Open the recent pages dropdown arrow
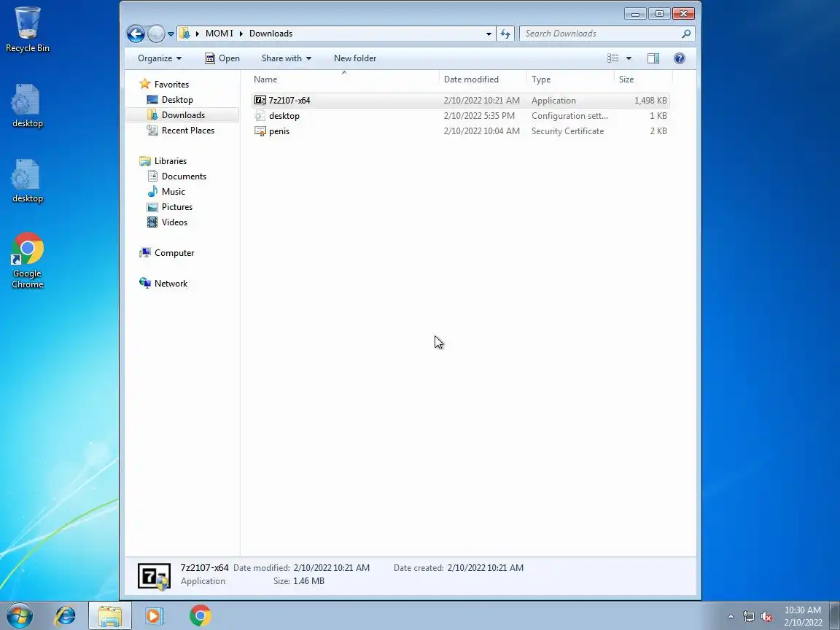Viewport: 840px width, 630px height. (x=171, y=34)
